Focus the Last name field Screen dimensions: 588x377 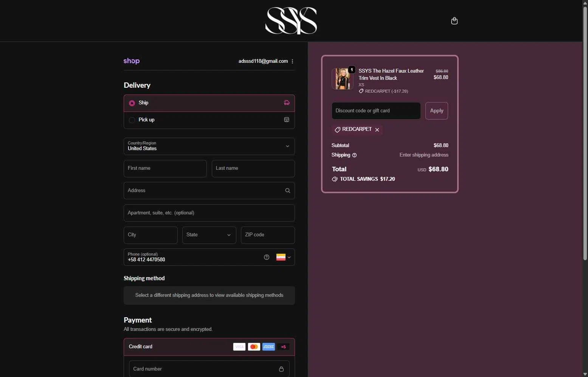(253, 169)
